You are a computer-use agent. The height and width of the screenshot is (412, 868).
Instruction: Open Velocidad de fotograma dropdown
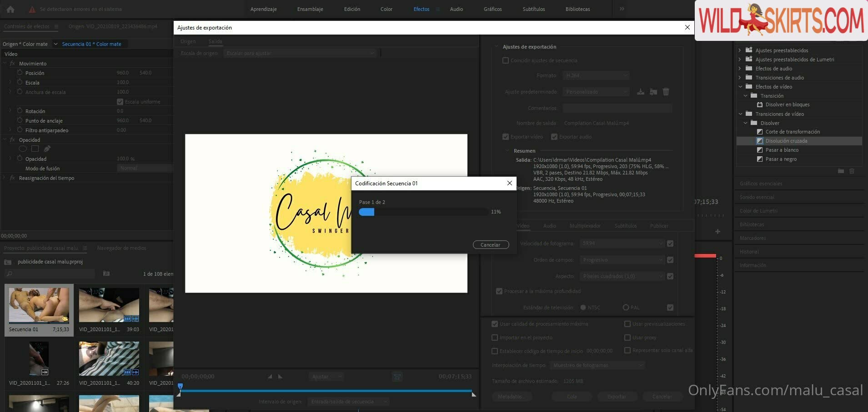tap(622, 243)
